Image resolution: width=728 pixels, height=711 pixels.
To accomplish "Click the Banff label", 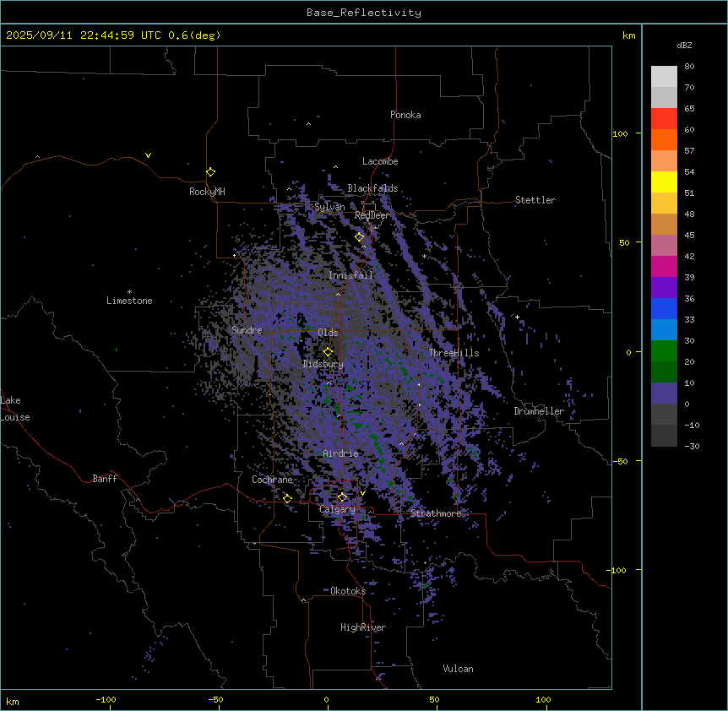I will pos(105,479).
